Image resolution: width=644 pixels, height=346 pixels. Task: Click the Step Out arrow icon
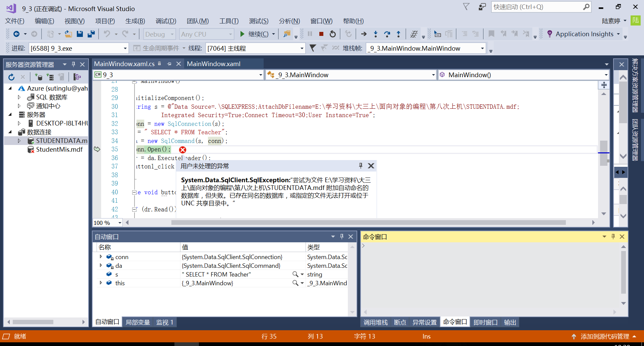point(398,34)
